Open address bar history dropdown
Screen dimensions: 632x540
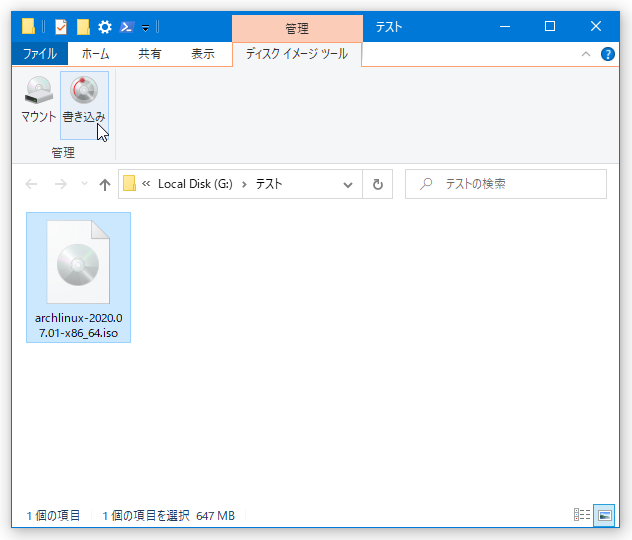click(347, 185)
